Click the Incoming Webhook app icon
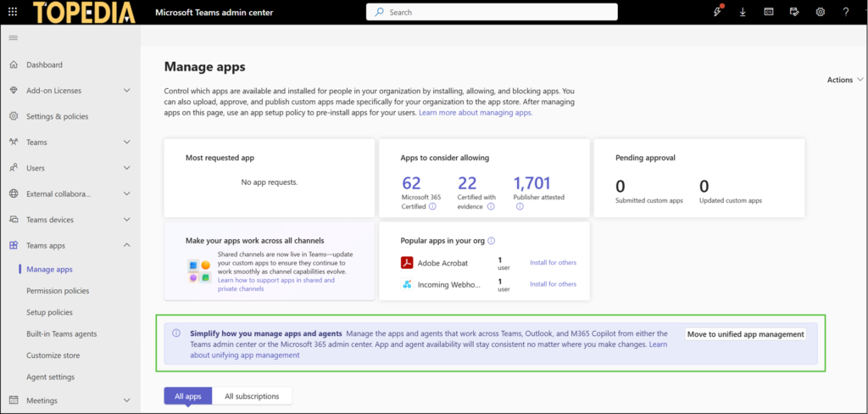 (x=408, y=284)
